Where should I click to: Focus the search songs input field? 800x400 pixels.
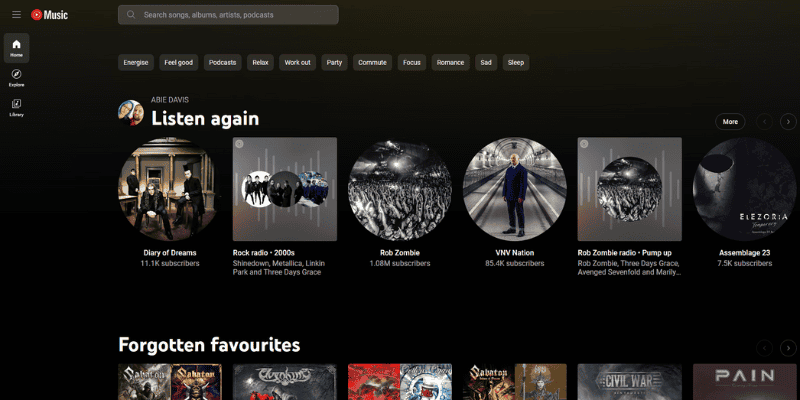[x=228, y=15]
